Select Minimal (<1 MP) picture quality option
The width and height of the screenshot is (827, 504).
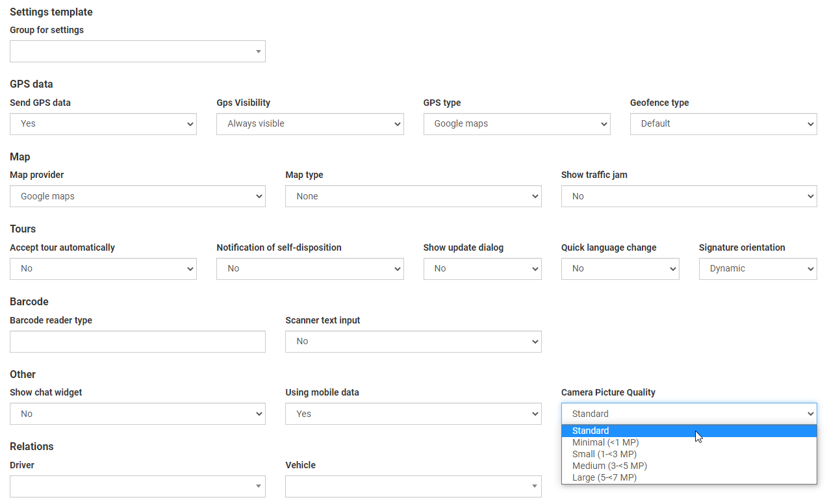(x=605, y=442)
